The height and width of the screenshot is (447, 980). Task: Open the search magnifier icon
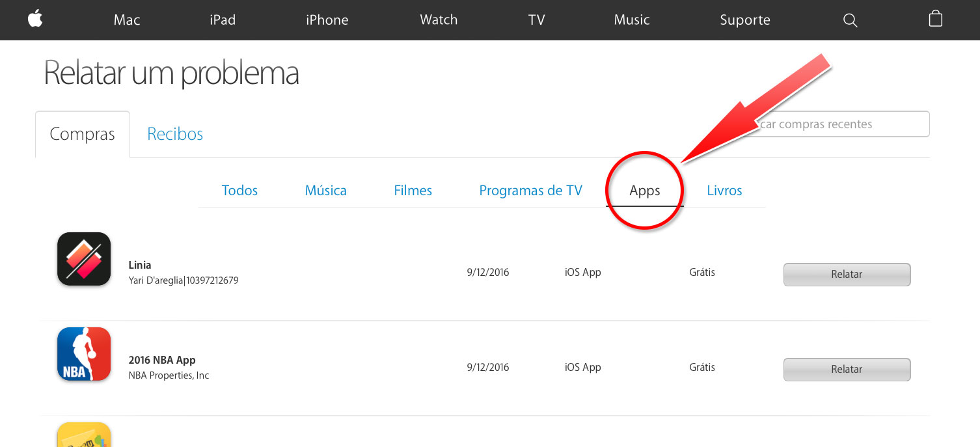tap(850, 20)
